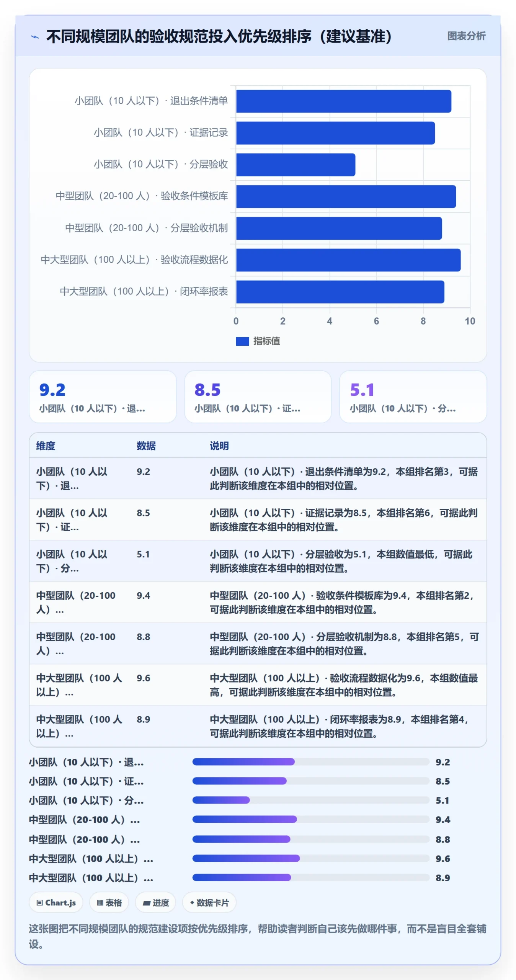Click the progress bar valued 8.5
Screen dimensions: 516x980
pos(310,781)
